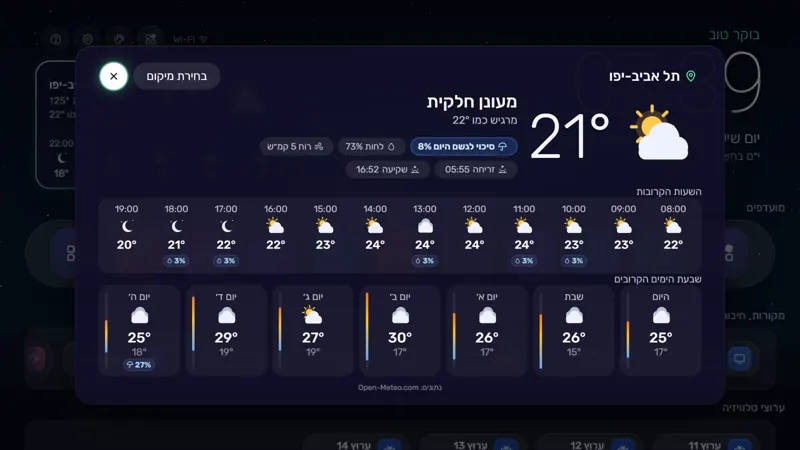Image resolution: width=800 pixels, height=450 pixels.
Task: Select the 17:00 moon icon
Action: pyautogui.click(x=226, y=226)
